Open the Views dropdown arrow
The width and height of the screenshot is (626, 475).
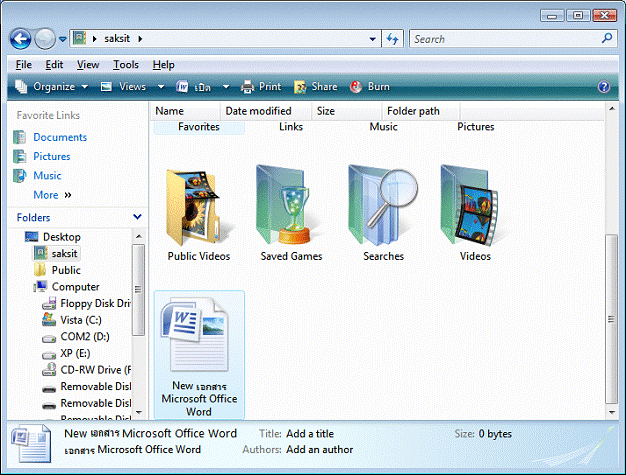pyautogui.click(x=161, y=87)
